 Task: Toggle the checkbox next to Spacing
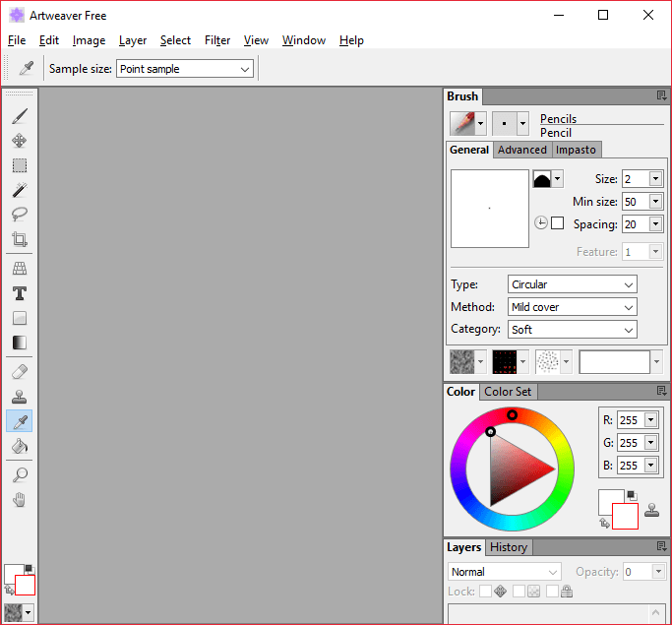(x=557, y=223)
